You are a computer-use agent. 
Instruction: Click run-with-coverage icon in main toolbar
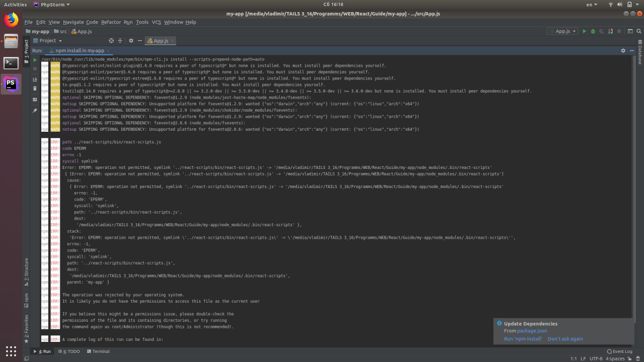pos(602,31)
